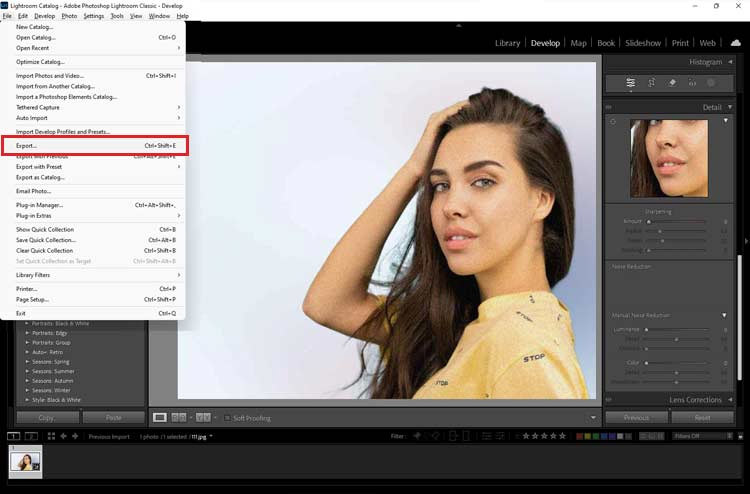This screenshot has width=750, height=494.
Task: Click the Reset button
Action: pos(703,417)
